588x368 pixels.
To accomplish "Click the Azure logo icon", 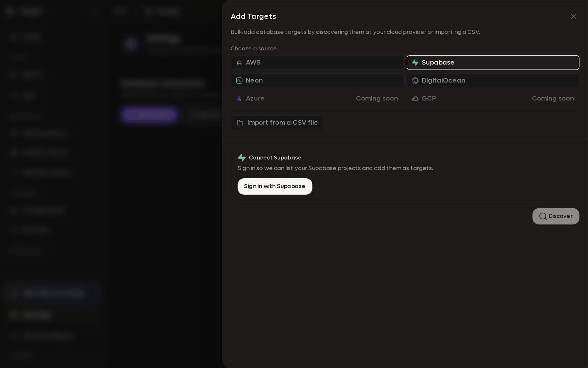I will point(239,98).
